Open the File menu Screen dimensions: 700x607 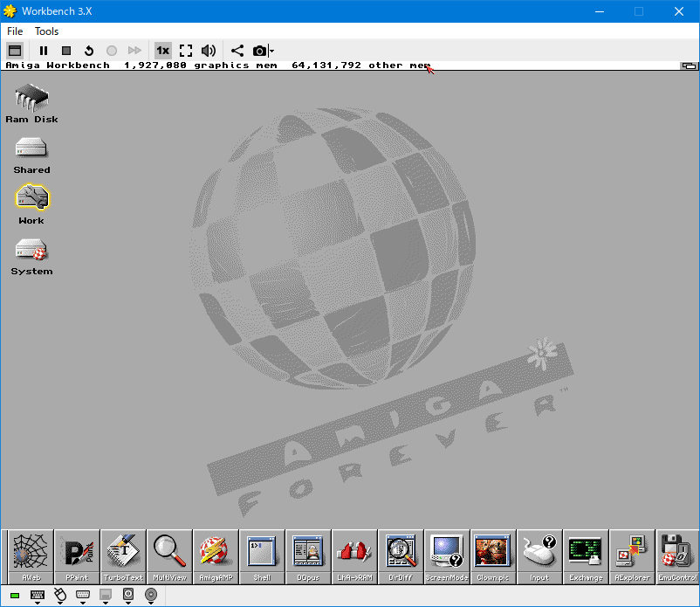point(15,31)
